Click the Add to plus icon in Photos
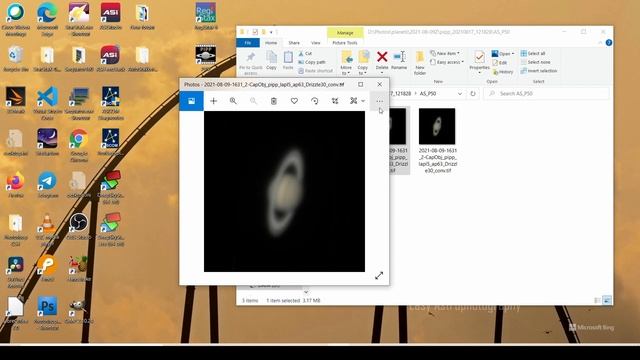The width and height of the screenshot is (640, 360). [x=213, y=101]
